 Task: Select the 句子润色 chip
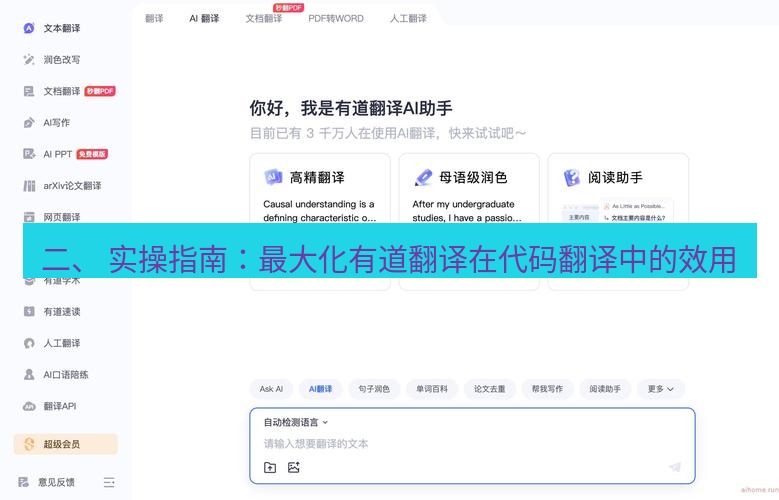[374, 389]
